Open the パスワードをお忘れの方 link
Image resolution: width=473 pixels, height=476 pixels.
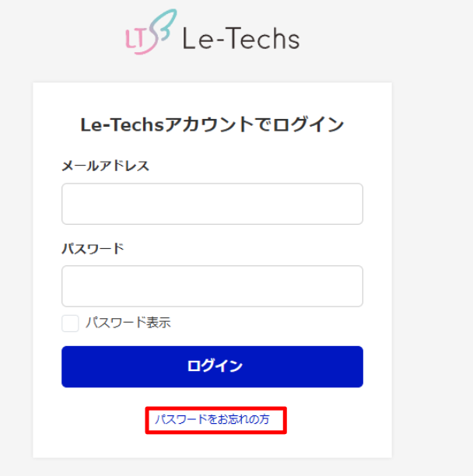pos(212,419)
